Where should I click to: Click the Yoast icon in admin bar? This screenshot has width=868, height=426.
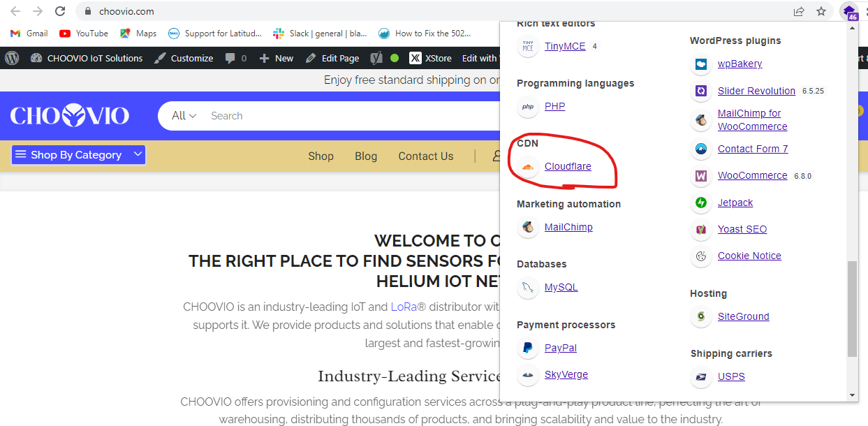point(376,58)
